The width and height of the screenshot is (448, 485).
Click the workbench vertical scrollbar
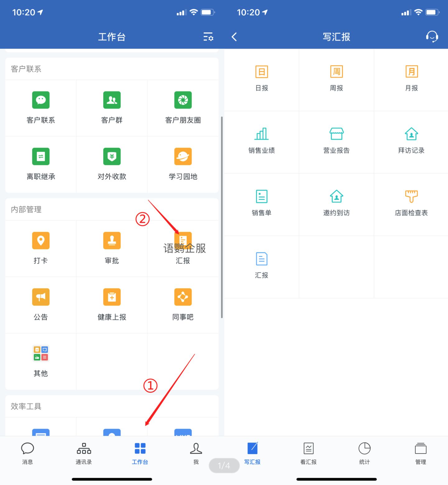tap(222, 217)
